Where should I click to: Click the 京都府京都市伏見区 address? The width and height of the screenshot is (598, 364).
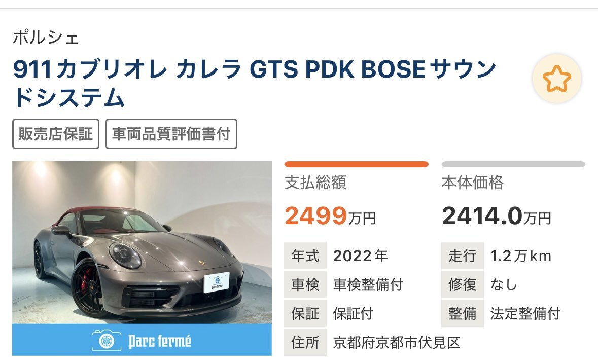click(397, 343)
